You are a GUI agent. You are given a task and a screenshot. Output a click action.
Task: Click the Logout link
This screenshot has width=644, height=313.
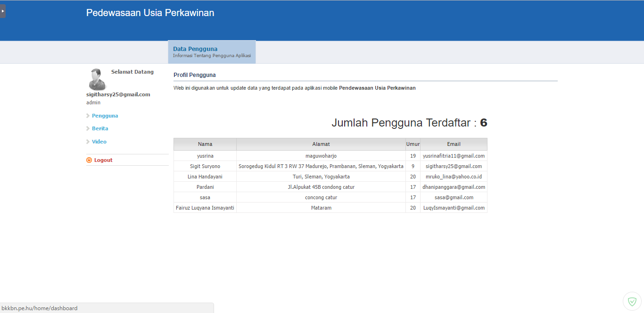click(x=103, y=160)
